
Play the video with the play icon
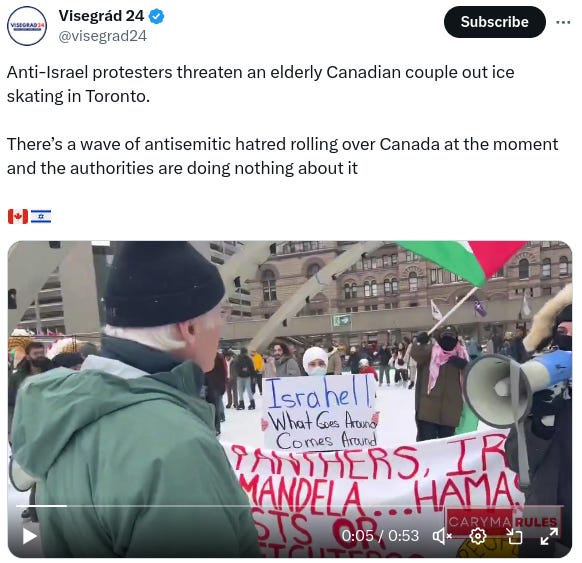click(x=29, y=536)
